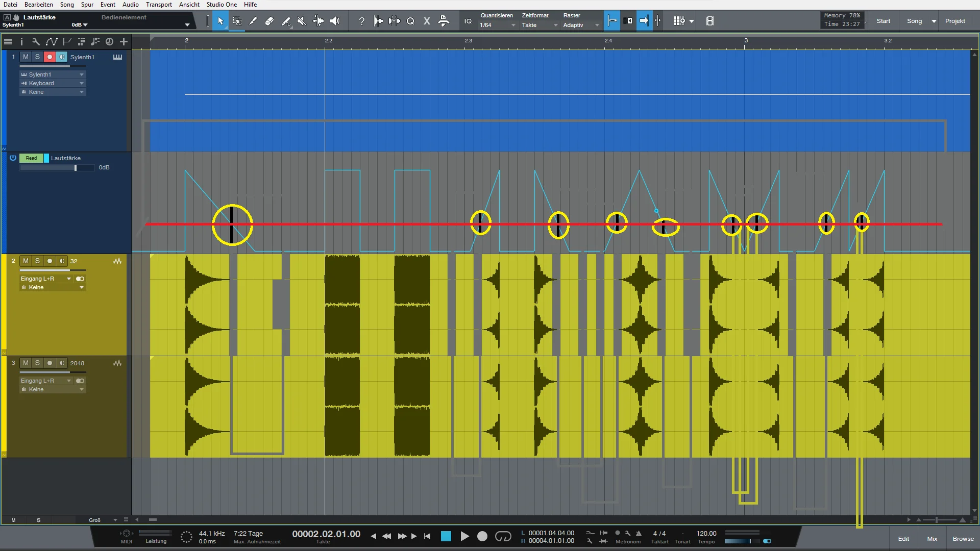The image size is (980, 551).
Task: Open Keyboard input dropdown
Action: (53, 83)
